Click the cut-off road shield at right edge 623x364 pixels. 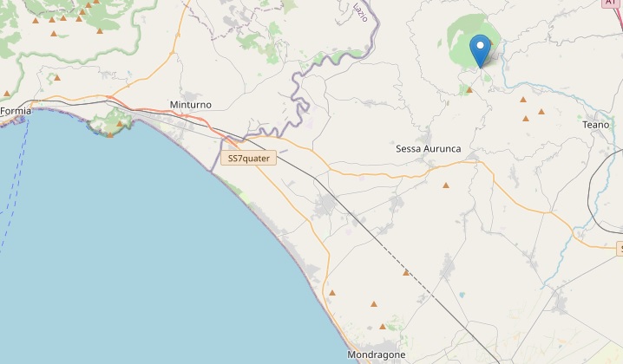point(620,249)
